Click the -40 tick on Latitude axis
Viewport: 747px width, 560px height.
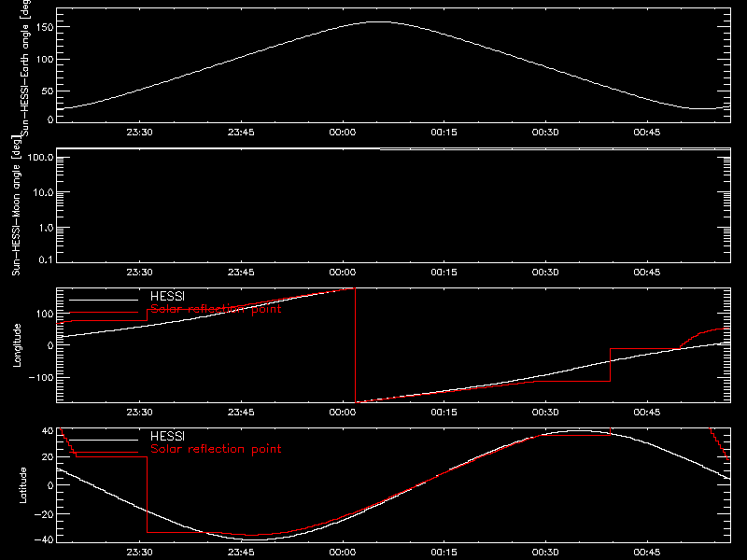pos(44,539)
